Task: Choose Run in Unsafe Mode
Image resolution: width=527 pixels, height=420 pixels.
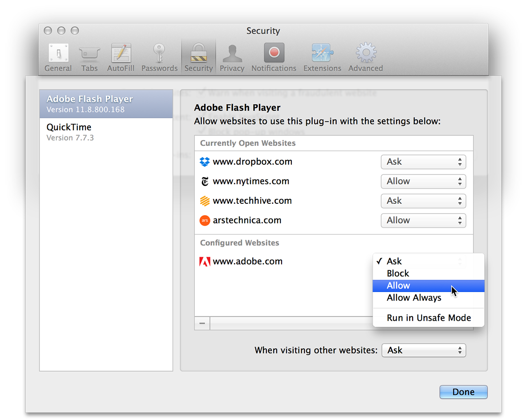Action: [x=429, y=318]
